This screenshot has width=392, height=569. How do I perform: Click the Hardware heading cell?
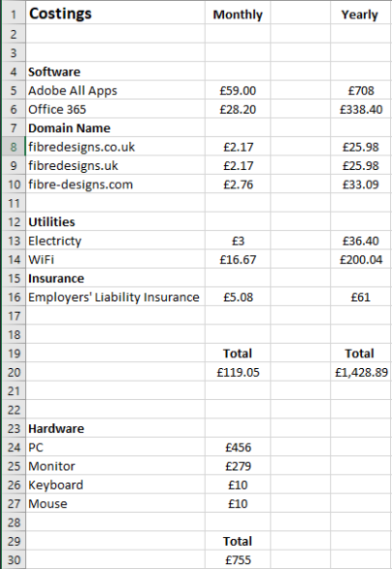[x=115, y=428]
